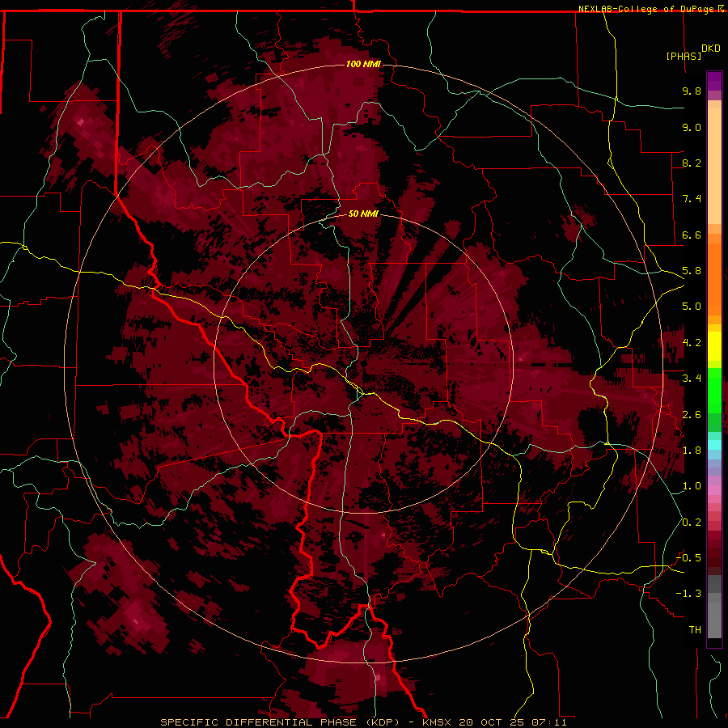The width and height of the screenshot is (728, 728).
Task: Select the 5.0 scale value
Action: 692,307
